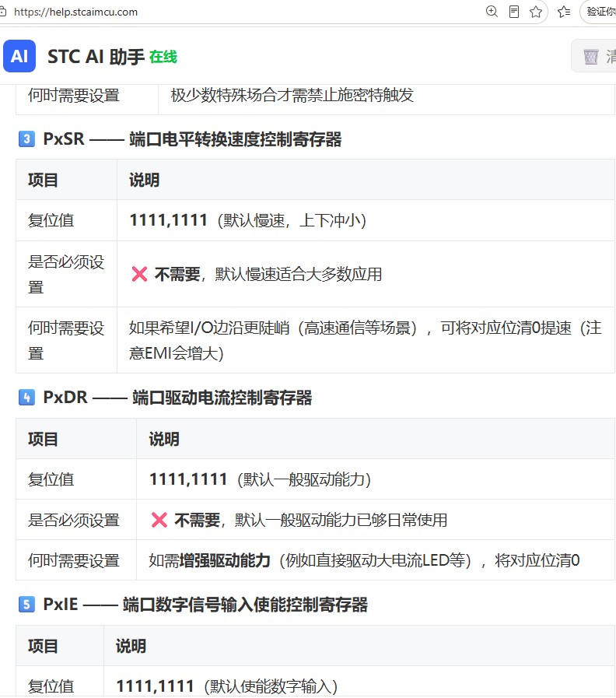Click the number 4 badge beside PxDR
The height and width of the screenshot is (698, 616).
[26, 397]
